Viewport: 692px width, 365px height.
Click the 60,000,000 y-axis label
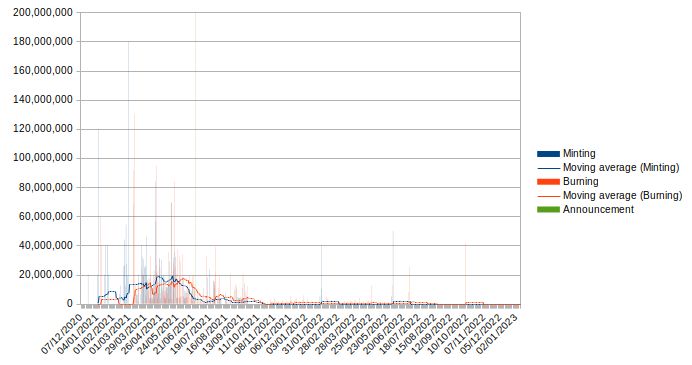[45, 216]
